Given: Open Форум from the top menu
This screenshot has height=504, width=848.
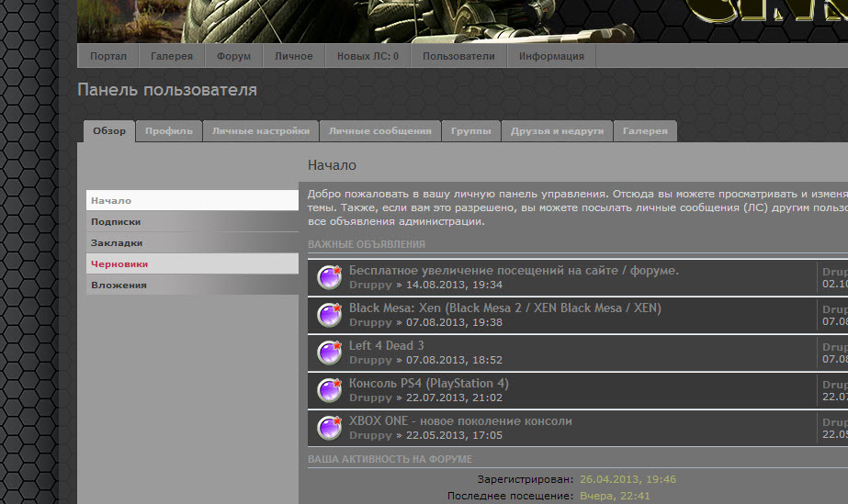Looking at the screenshot, I should (233, 56).
